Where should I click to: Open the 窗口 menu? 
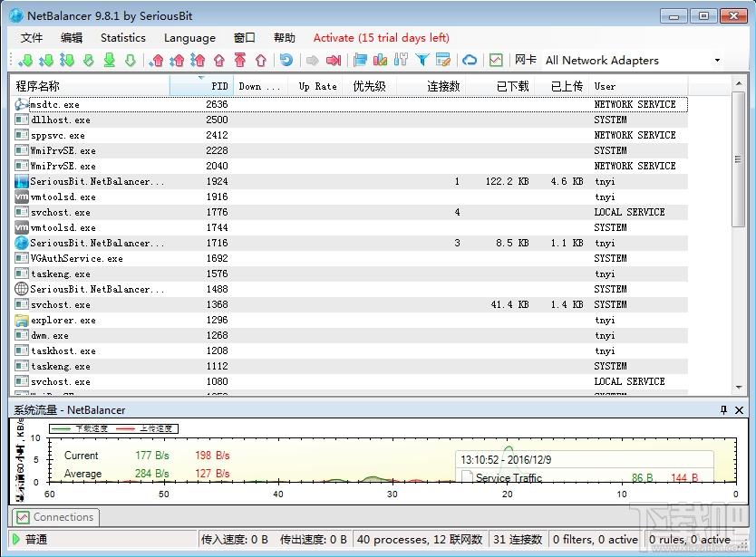244,37
